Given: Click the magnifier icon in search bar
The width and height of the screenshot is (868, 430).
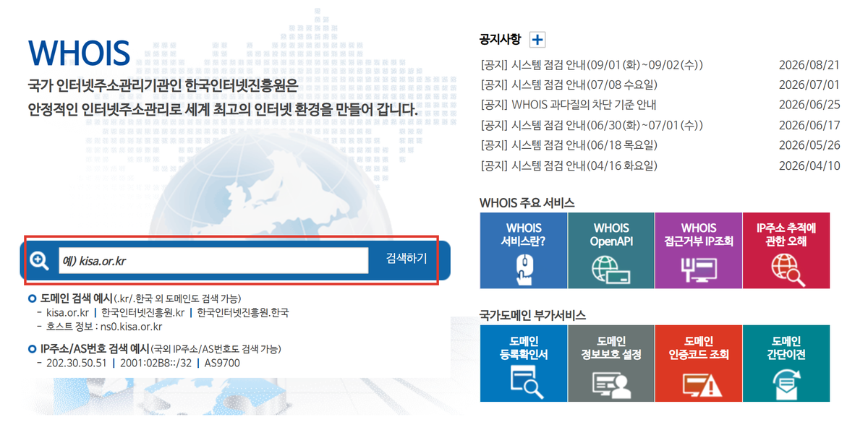Looking at the screenshot, I should (39, 260).
